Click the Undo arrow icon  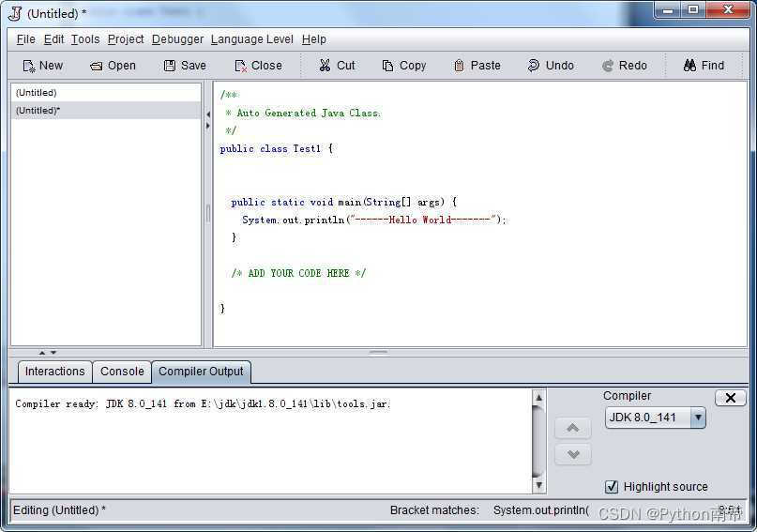pos(534,65)
